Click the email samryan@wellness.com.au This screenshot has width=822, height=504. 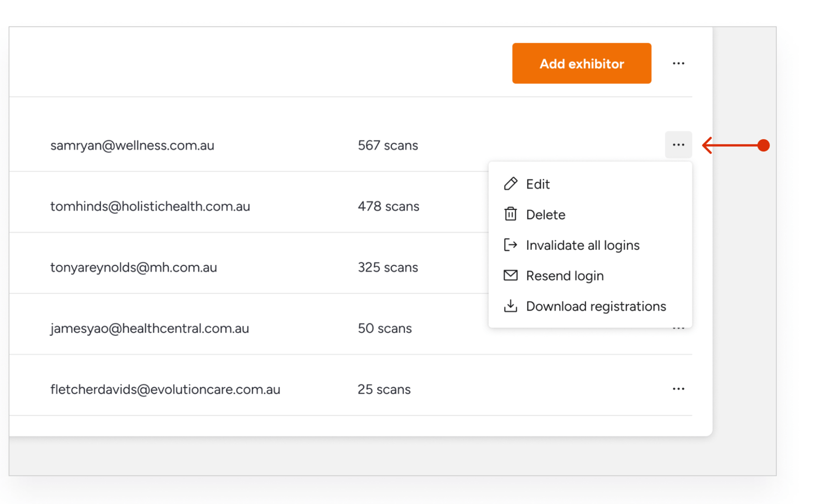click(132, 146)
